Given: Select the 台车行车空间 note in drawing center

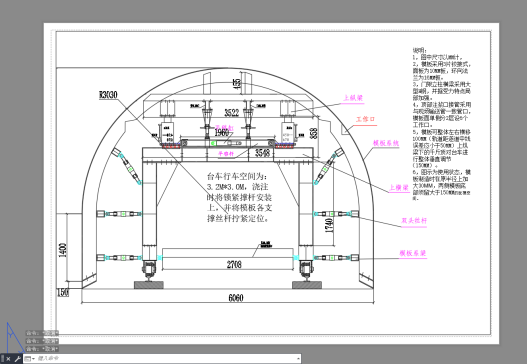Looking at the screenshot, I should coord(239,197).
